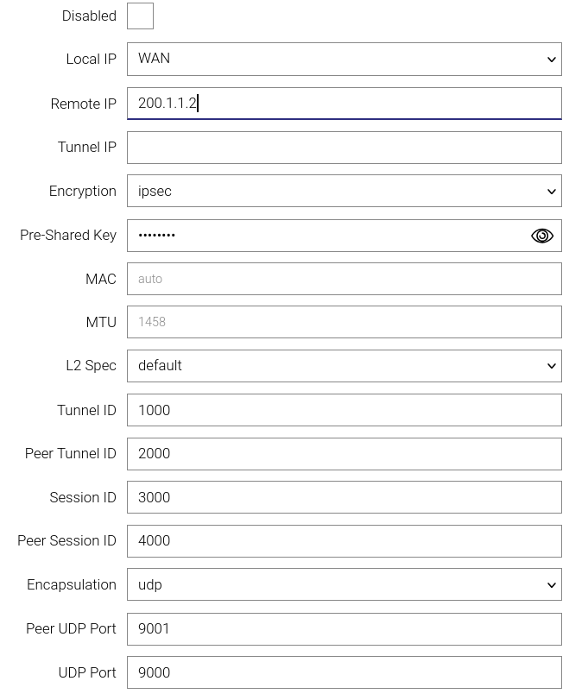Select the Peer Session ID field

(344, 541)
